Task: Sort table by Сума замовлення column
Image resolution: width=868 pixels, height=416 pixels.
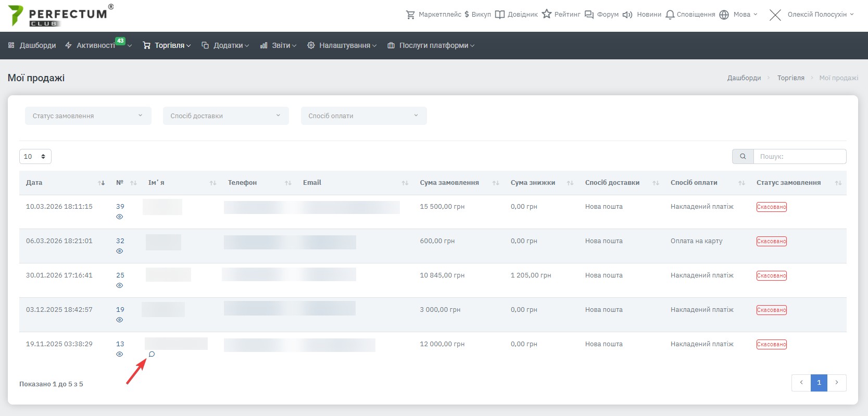Action: point(449,183)
